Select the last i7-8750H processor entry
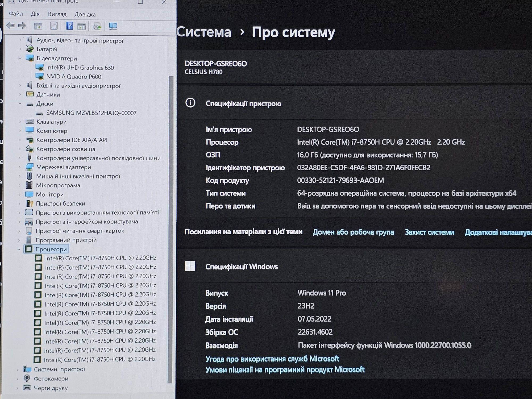The image size is (532, 399). coord(99,359)
